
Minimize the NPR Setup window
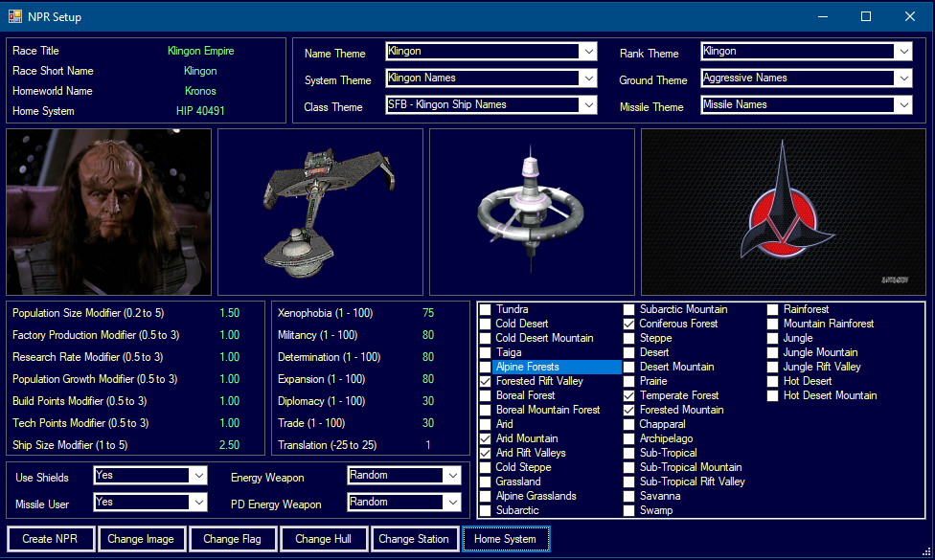(823, 16)
